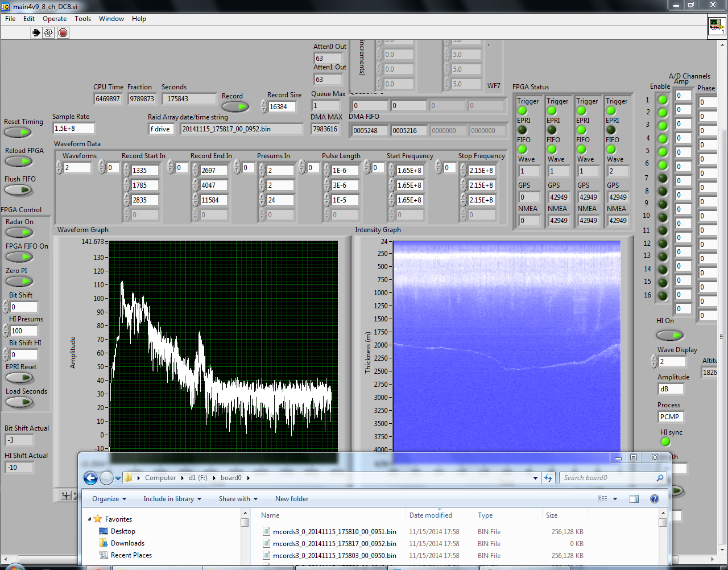Click the Run Continuously toolbar icon
Image resolution: width=728 pixels, height=570 pixels.
[49, 32]
